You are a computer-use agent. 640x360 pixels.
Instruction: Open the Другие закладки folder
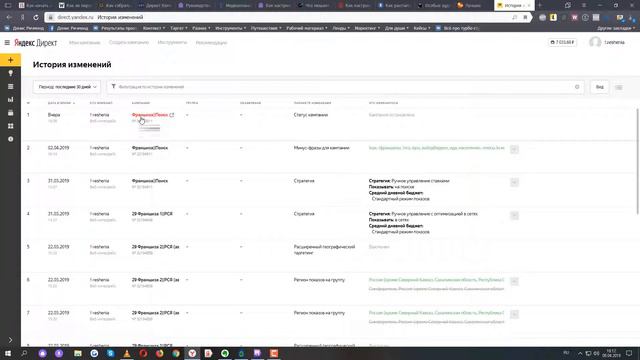616,28
